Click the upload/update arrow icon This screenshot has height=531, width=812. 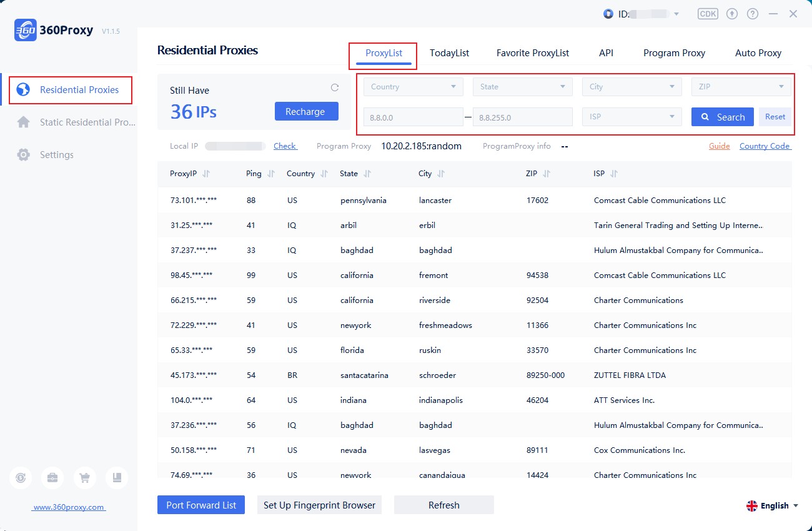(x=733, y=14)
